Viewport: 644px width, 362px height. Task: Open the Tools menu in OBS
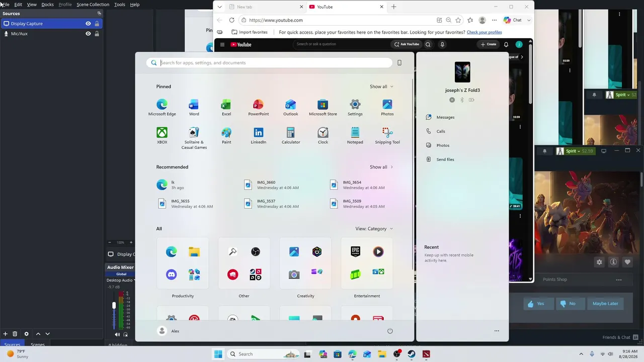[120, 5]
